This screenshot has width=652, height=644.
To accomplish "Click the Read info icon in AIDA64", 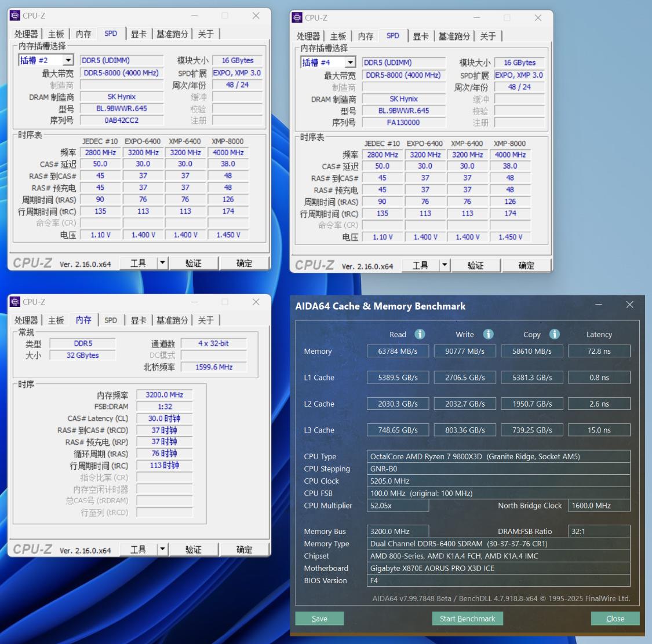I will click(x=420, y=334).
